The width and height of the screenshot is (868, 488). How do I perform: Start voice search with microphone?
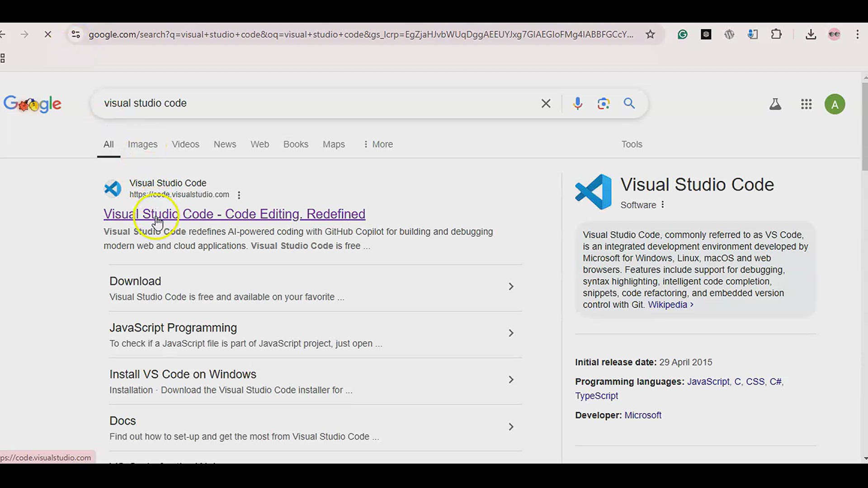coord(577,103)
